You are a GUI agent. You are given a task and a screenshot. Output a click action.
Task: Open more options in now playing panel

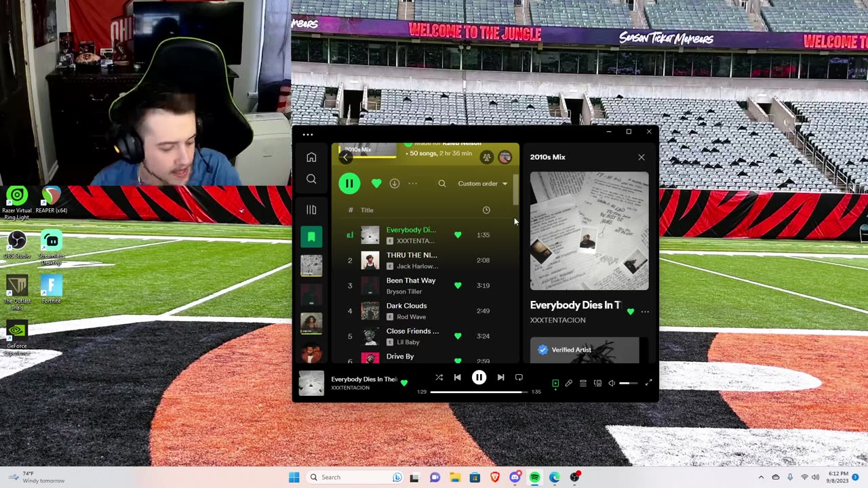pos(645,312)
